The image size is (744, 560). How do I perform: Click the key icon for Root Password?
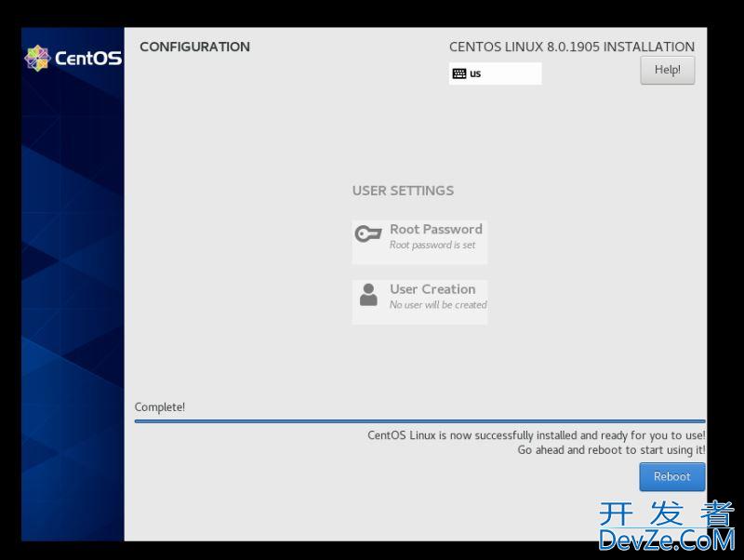pyautogui.click(x=368, y=233)
